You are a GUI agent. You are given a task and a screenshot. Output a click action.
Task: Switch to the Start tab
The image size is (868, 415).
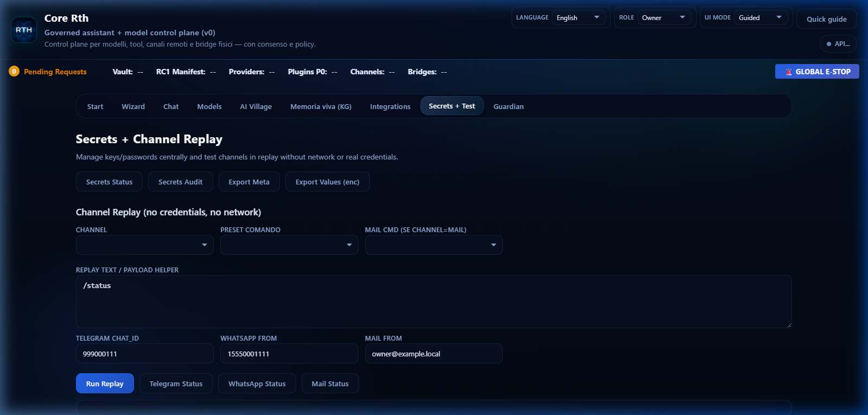tap(95, 106)
